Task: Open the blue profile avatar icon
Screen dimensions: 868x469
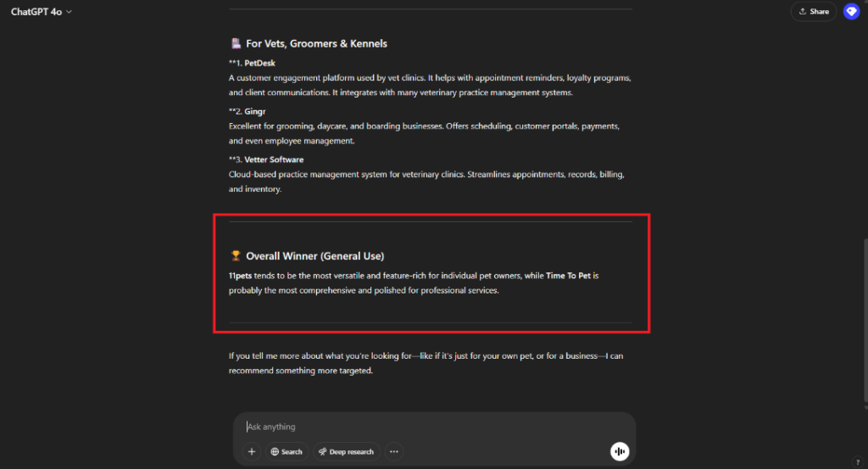Action: click(851, 12)
